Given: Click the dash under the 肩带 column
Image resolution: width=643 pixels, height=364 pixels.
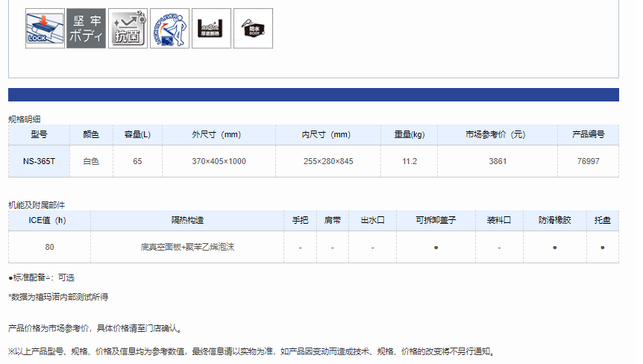Looking at the screenshot, I should tap(333, 248).
